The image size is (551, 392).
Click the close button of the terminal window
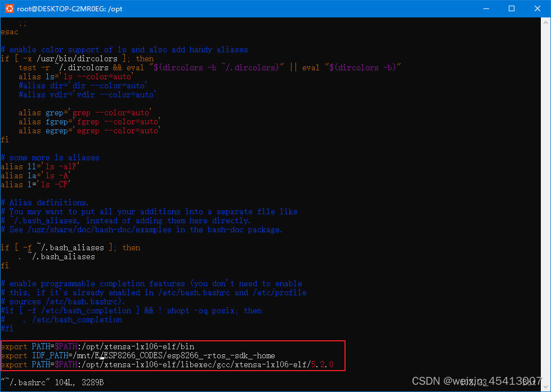point(536,8)
